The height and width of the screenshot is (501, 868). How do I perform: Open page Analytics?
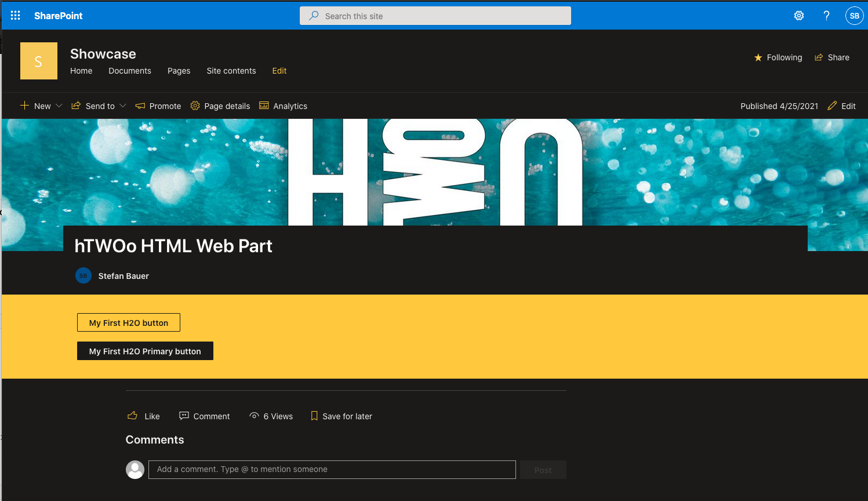(x=284, y=106)
